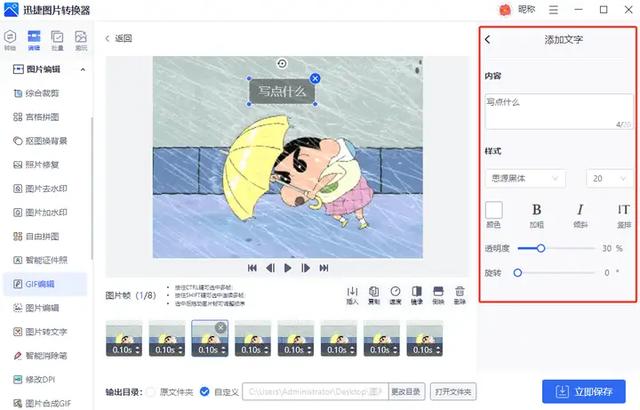Select GIF编辑 in the sidebar
Screen dimensions: 640x410
tap(45, 284)
